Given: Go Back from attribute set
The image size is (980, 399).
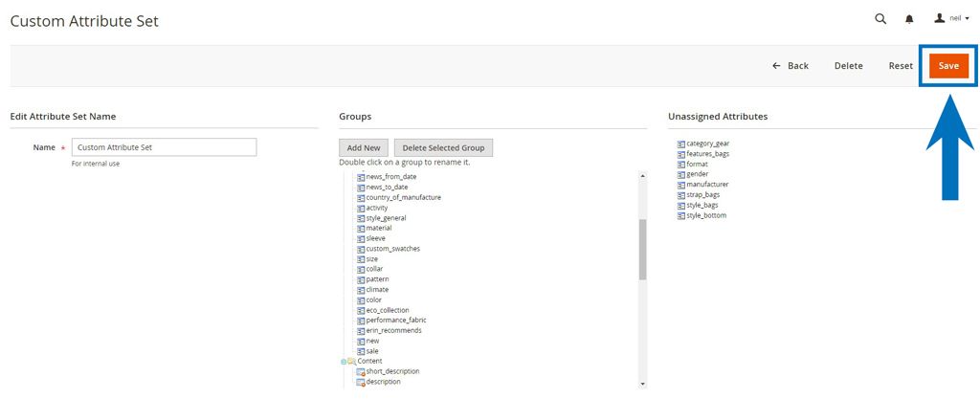Looking at the screenshot, I should [x=790, y=66].
